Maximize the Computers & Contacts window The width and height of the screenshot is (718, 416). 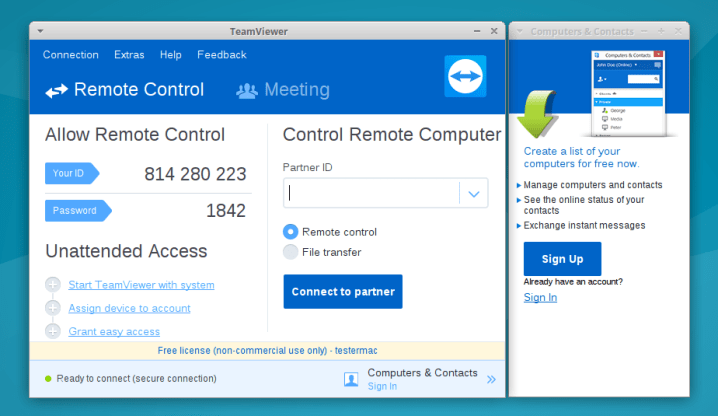point(661,31)
